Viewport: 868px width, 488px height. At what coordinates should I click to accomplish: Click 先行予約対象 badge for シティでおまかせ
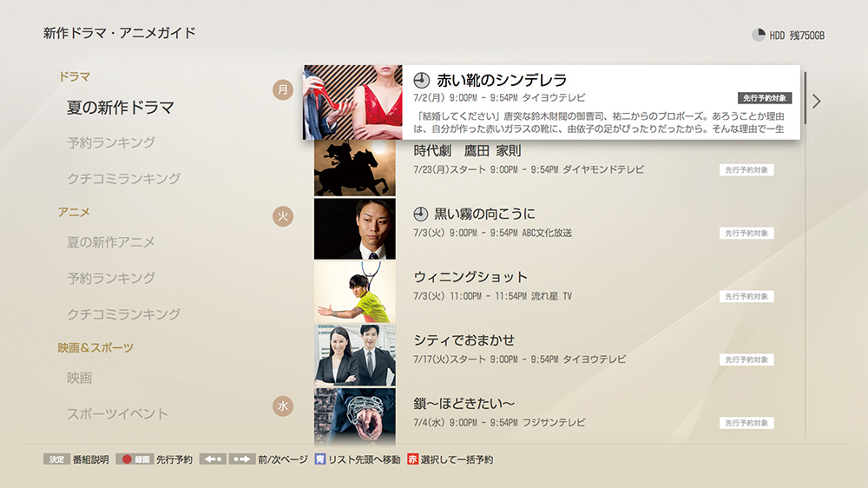(x=746, y=359)
